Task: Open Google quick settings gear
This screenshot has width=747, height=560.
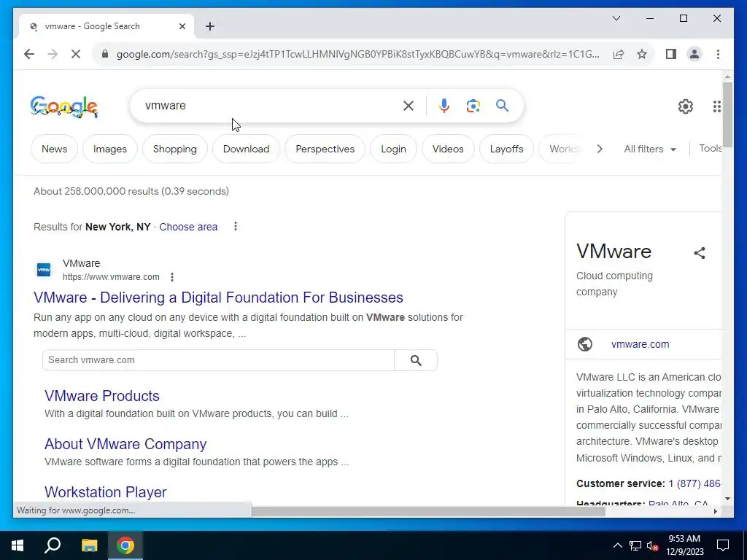Action: (x=686, y=106)
